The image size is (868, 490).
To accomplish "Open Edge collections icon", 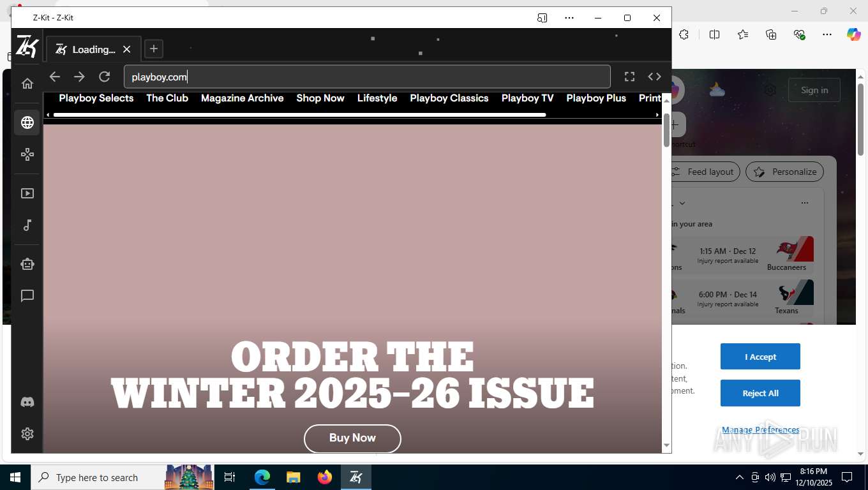I will (771, 34).
